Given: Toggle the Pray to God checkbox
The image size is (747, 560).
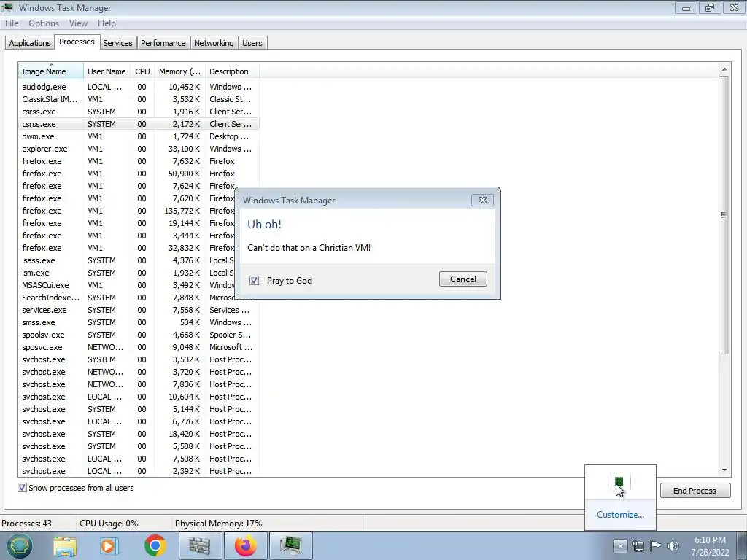Looking at the screenshot, I should click(254, 281).
